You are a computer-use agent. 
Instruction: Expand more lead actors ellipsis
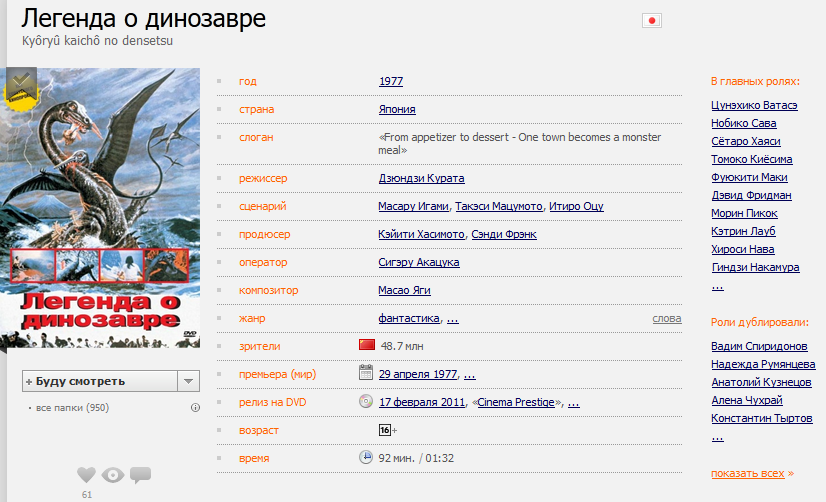pyautogui.click(x=717, y=287)
